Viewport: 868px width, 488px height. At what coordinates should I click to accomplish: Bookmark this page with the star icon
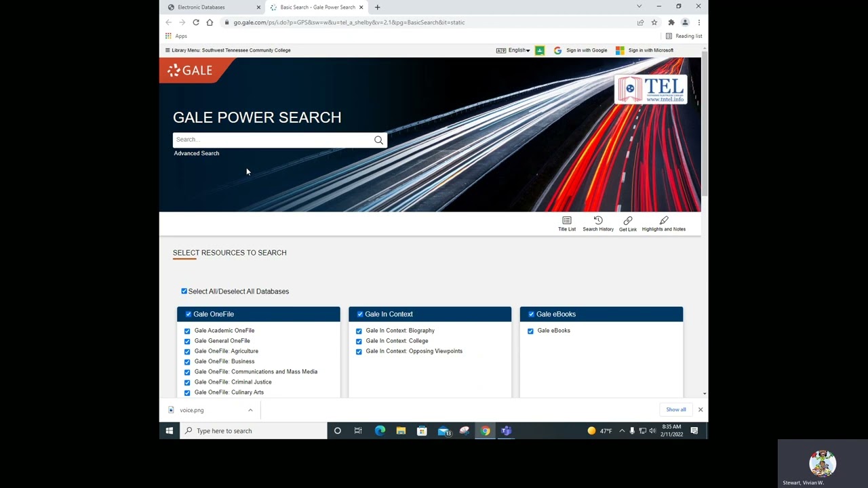(x=654, y=22)
